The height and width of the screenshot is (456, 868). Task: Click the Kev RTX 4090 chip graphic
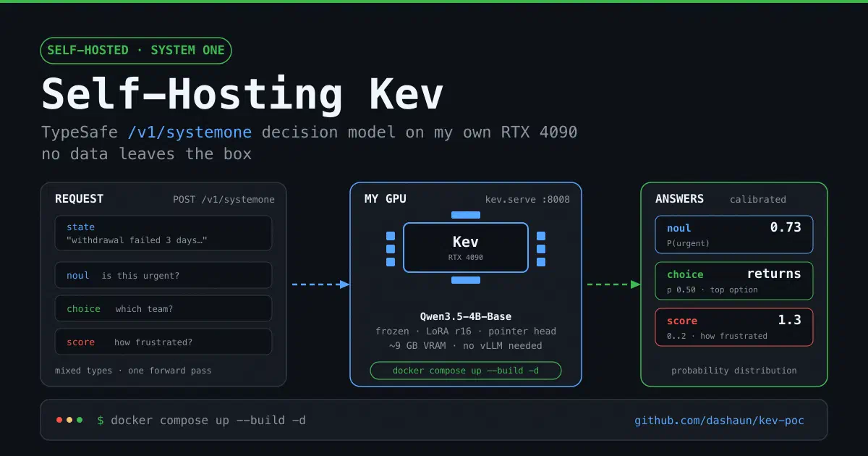tap(466, 248)
